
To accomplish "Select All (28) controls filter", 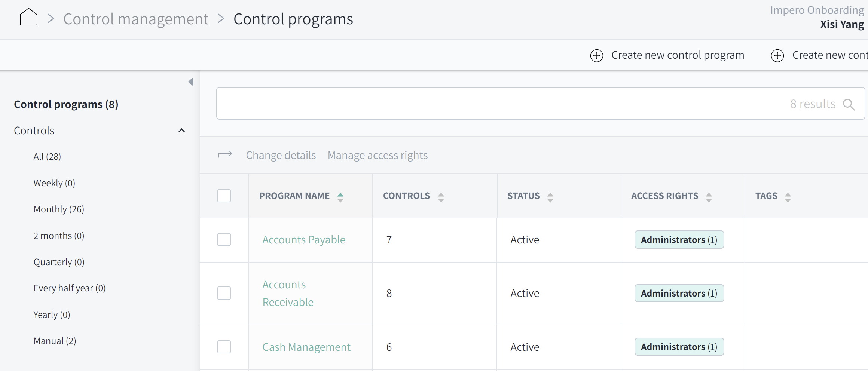I will (x=47, y=156).
